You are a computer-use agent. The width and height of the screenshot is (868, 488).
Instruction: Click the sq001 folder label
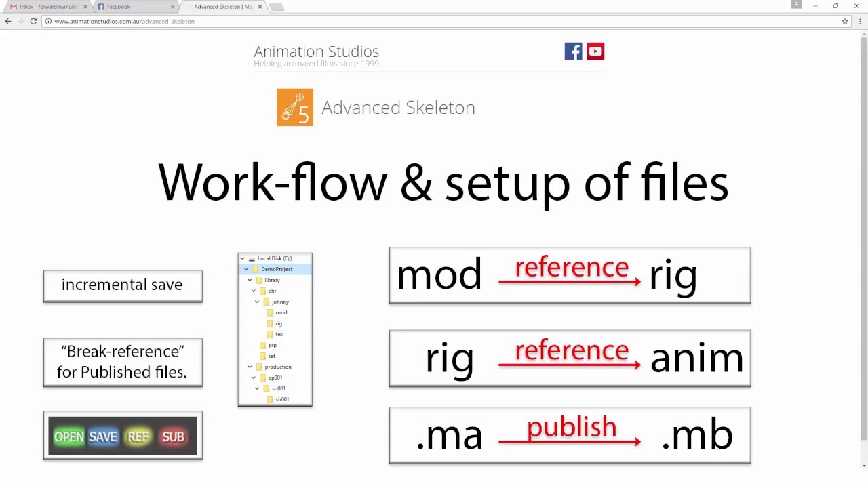pos(279,388)
